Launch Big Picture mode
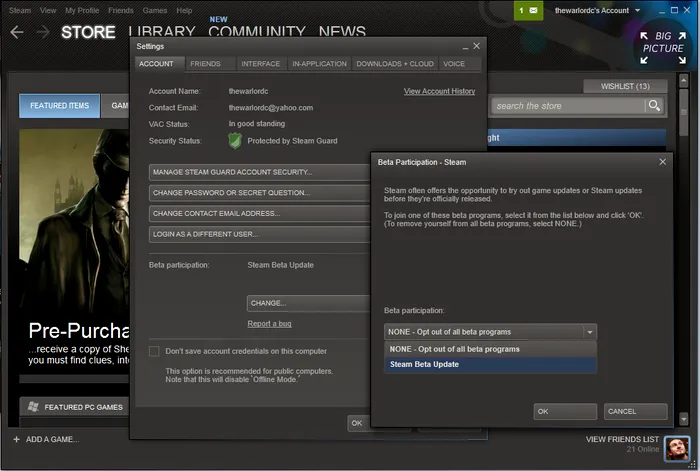Image resolution: width=700 pixels, height=471 pixels. [x=662, y=48]
